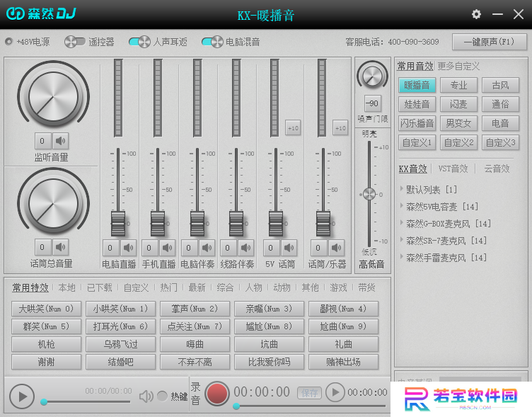
Task: Trigger the 赌神出场 sound effect
Action: click(x=343, y=362)
